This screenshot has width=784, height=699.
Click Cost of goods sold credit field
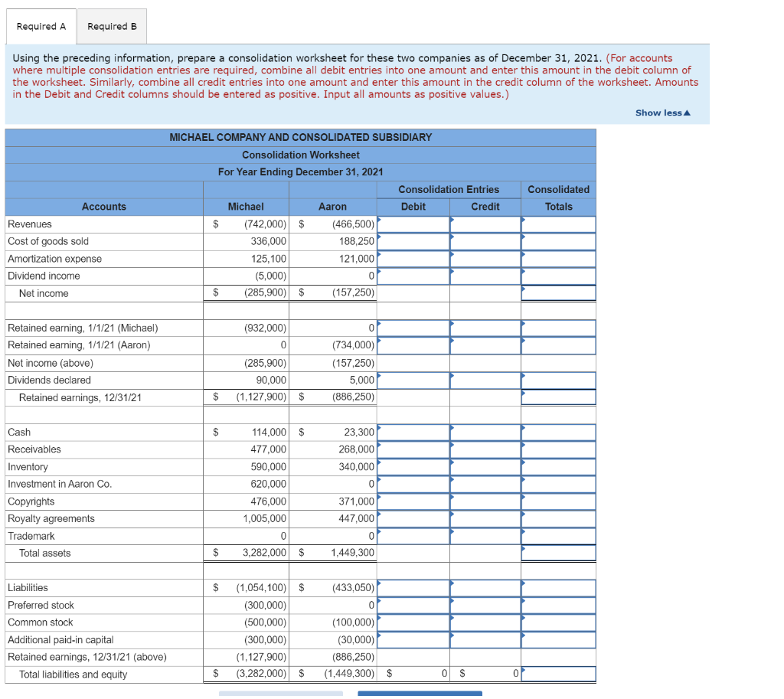[x=485, y=242]
